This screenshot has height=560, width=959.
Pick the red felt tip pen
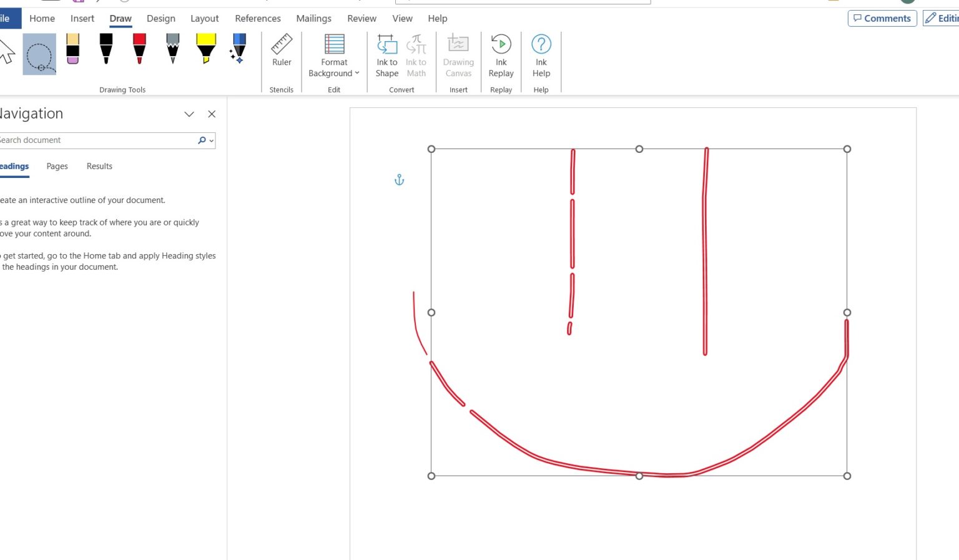pyautogui.click(x=139, y=50)
